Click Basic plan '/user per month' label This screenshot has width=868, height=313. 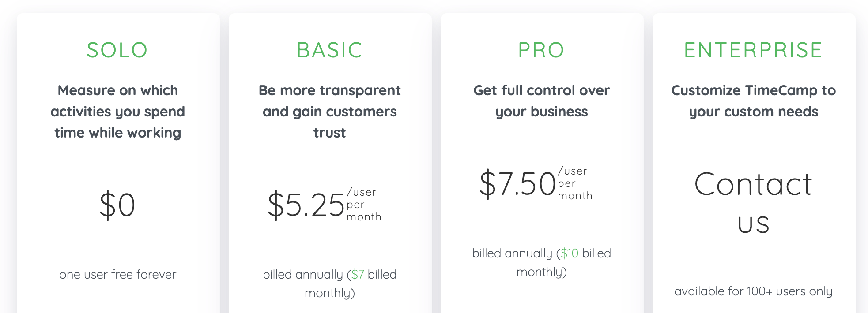[364, 205]
